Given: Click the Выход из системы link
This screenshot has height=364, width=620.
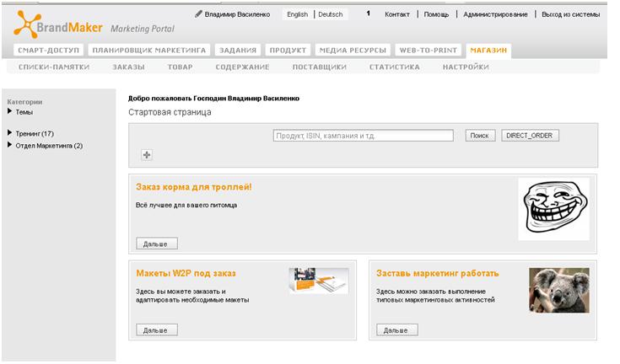Looking at the screenshot, I should [570, 14].
